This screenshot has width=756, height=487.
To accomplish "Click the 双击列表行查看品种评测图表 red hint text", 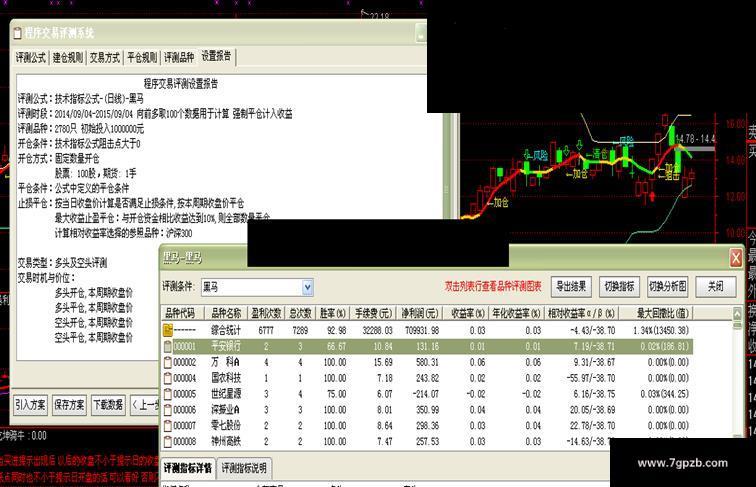I will pyautogui.click(x=493, y=286).
